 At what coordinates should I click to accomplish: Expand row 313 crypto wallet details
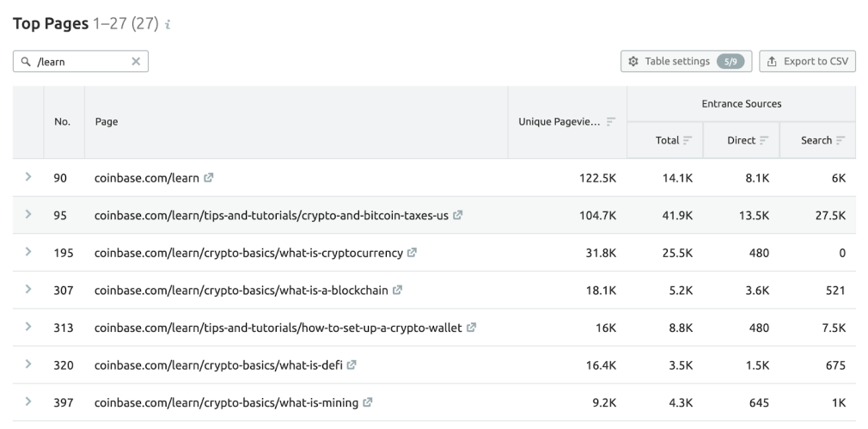28,328
